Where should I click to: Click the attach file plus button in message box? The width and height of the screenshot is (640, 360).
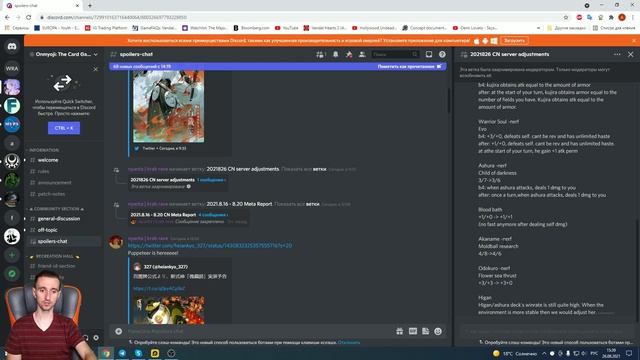click(x=118, y=331)
